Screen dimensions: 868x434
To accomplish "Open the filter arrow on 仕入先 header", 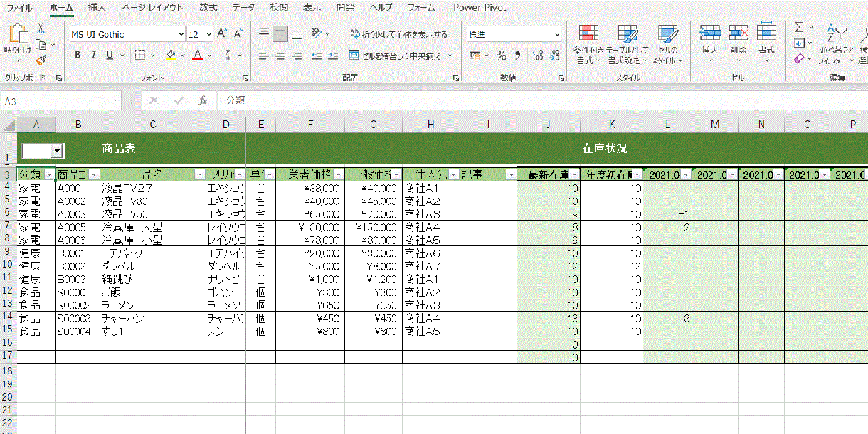I will [453, 174].
